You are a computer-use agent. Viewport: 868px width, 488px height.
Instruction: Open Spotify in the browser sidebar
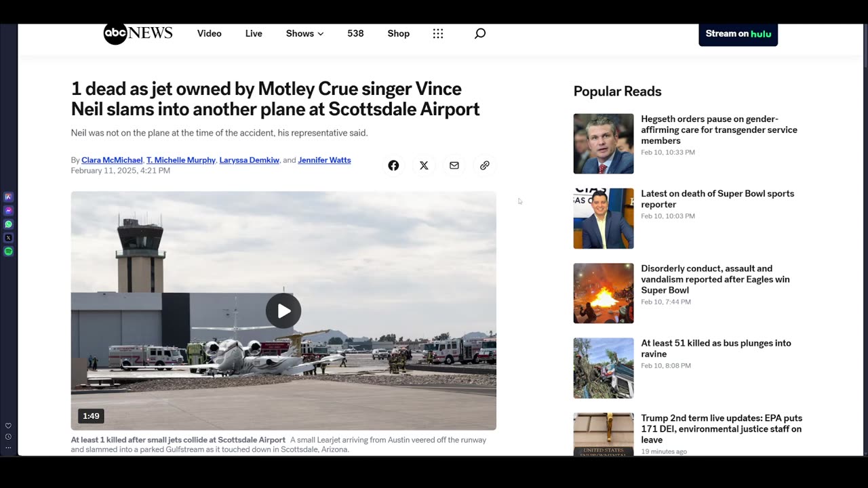8,251
